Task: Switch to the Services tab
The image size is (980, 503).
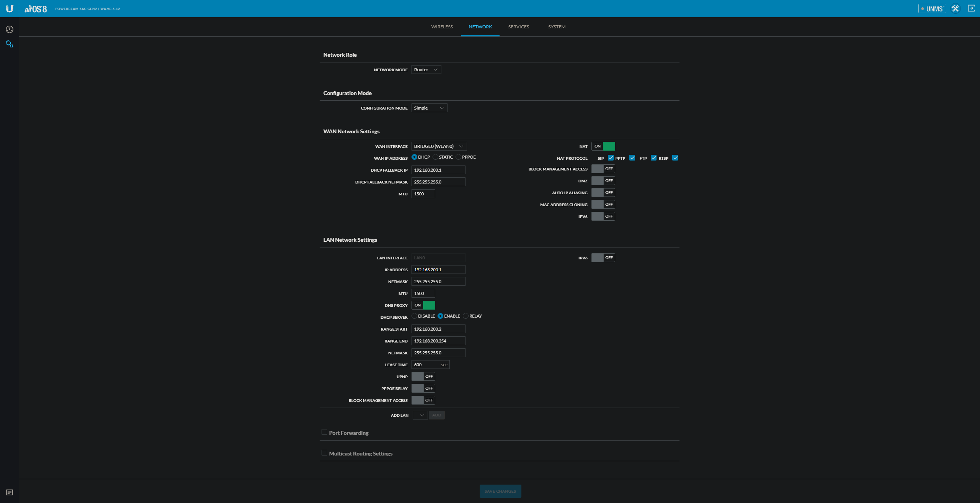Action: pyautogui.click(x=518, y=27)
